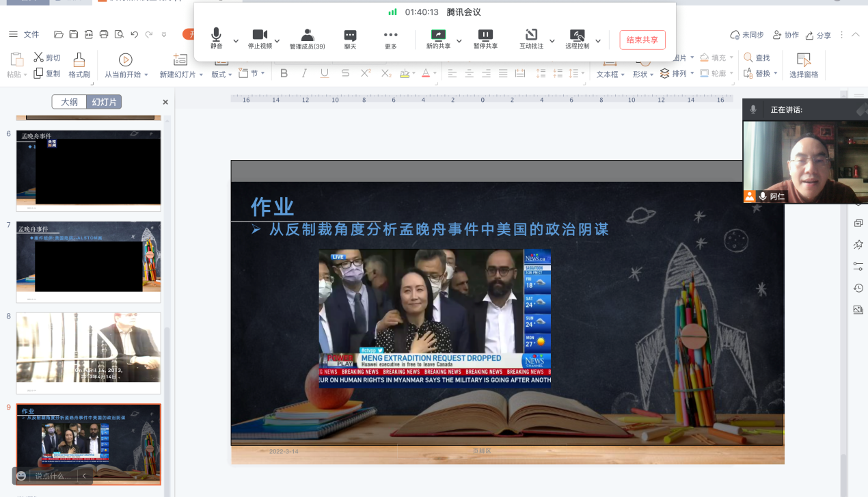Select slide 7 thumbnail in slide panel

tap(88, 260)
